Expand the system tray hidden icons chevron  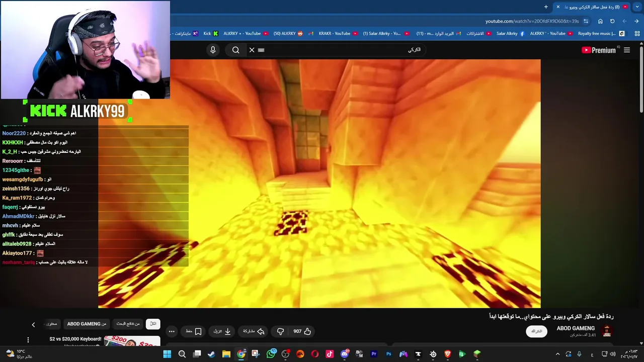point(557,354)
